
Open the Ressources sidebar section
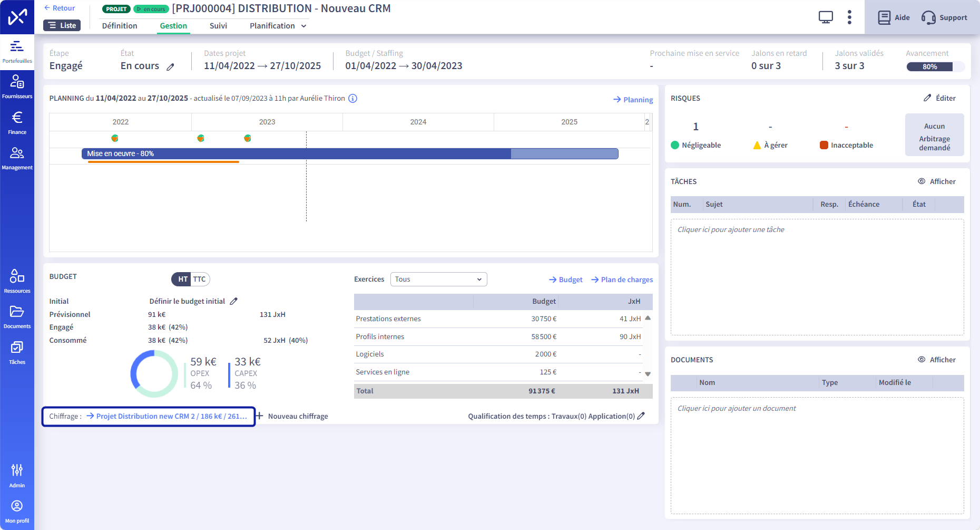pos(17,282)
